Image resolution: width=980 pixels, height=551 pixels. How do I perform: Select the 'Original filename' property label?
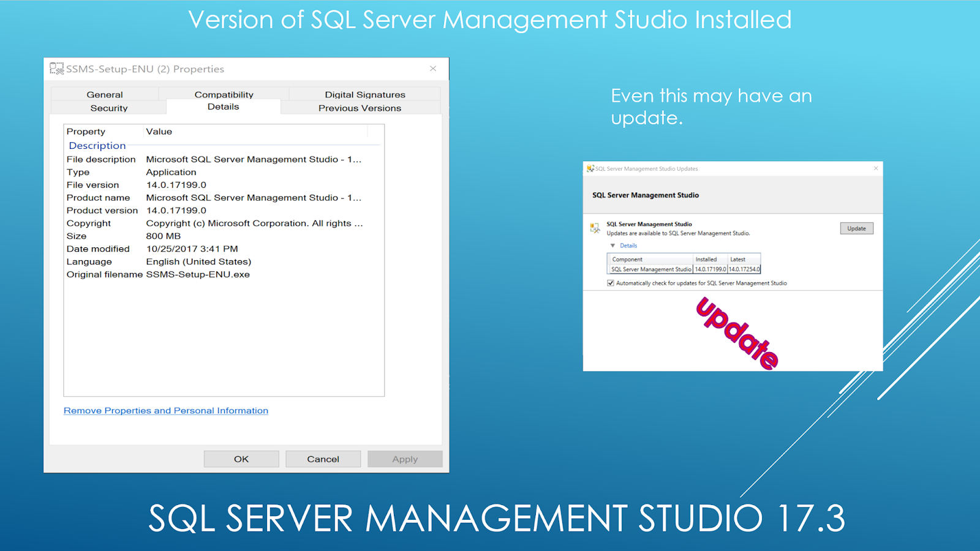point(105,275)
